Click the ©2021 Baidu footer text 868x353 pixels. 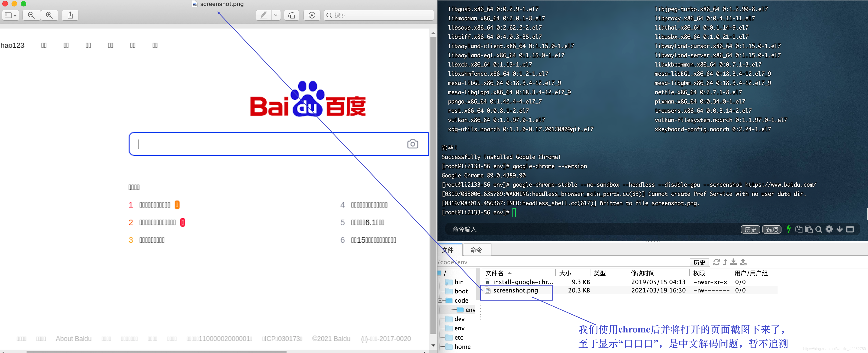point(331,338)
